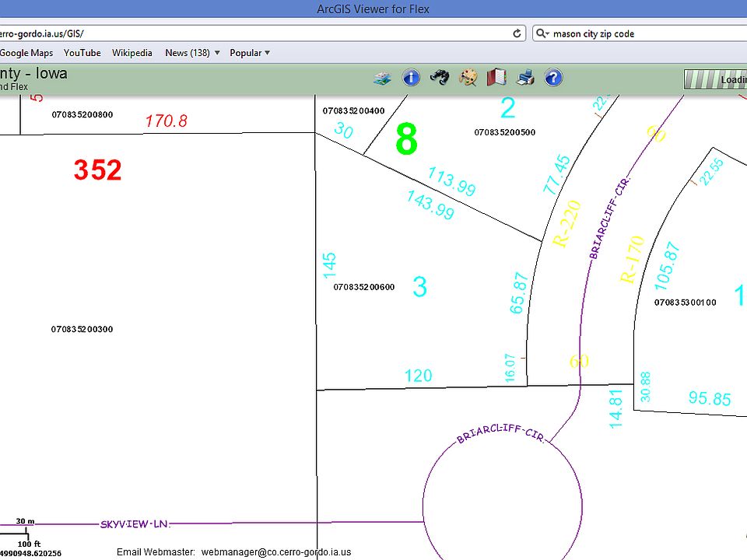The image size is (747, 560).
Task: Click the 113.99 dimension label
Action: (x=451, y=181)
